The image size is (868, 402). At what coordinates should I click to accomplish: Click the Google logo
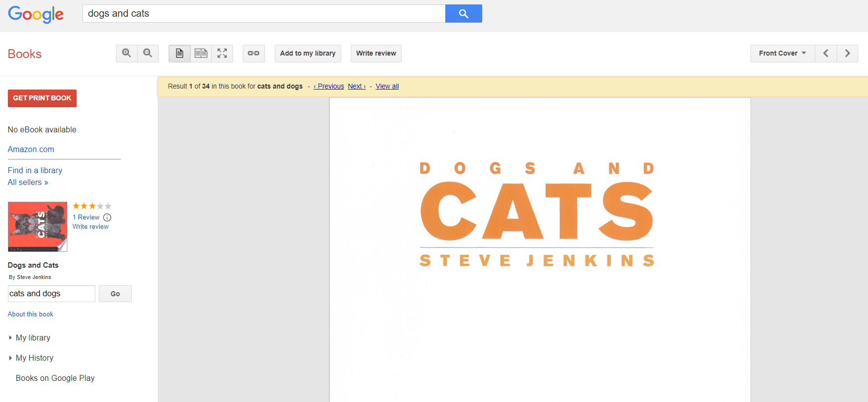coord(36,14)
